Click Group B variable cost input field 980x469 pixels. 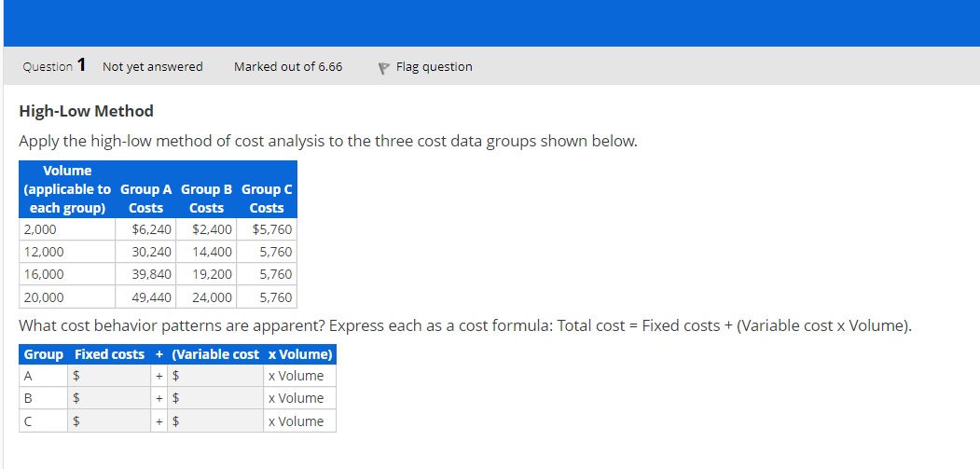pos(216,398)
